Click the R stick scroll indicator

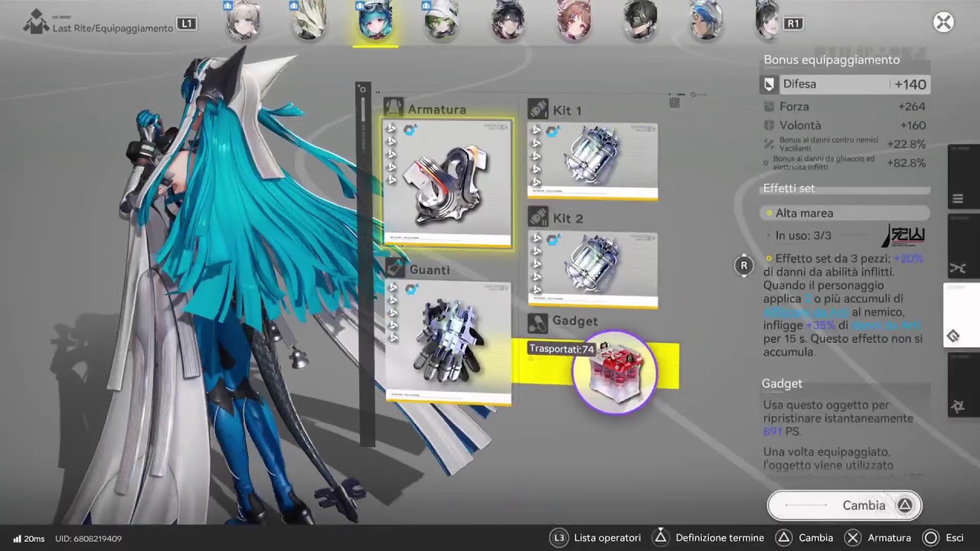(743, 266)
